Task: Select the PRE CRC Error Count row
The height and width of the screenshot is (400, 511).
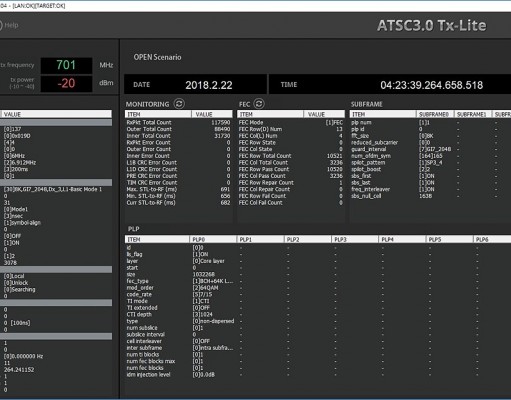Action: 178,176
